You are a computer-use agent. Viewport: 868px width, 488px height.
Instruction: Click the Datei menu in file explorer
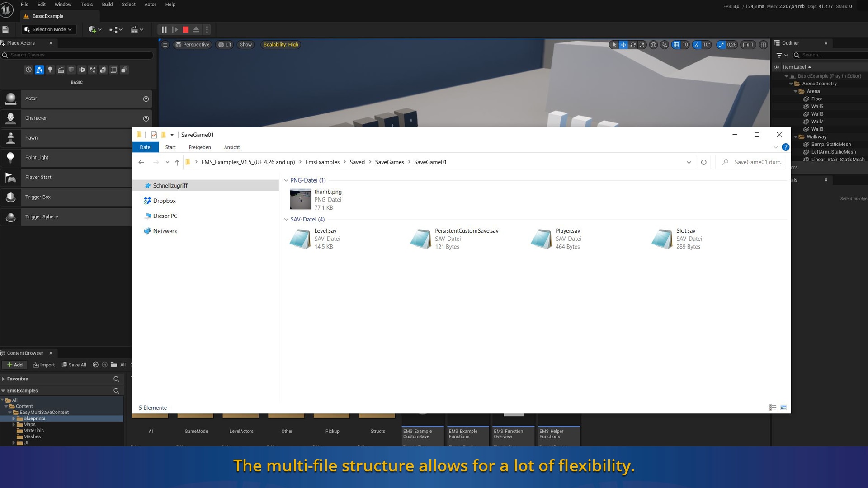click(146, 147)
